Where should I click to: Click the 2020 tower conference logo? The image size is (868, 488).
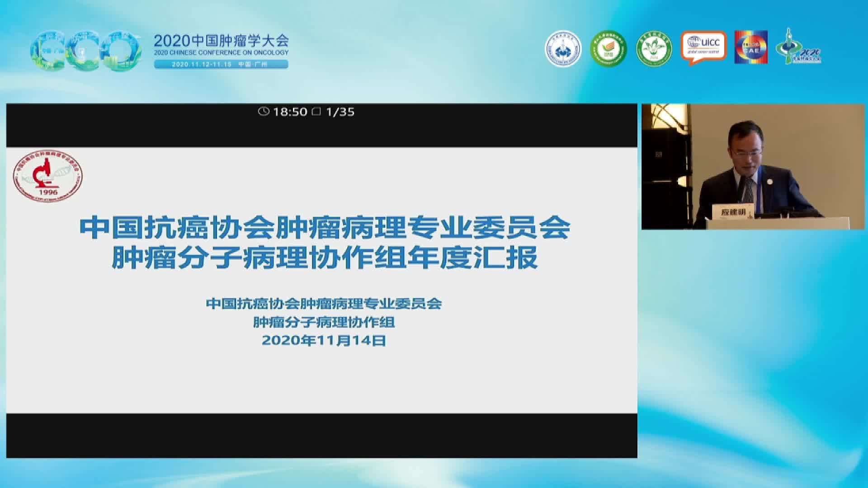point(798,47)
